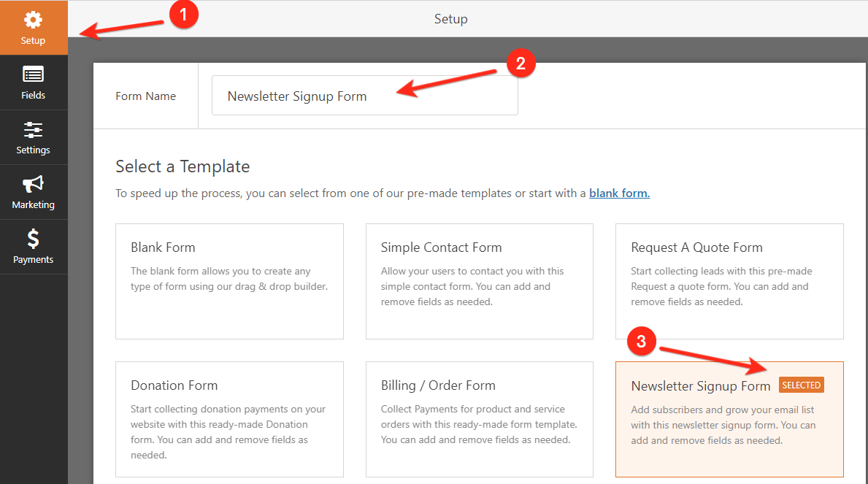Open the Fields list icon

tap(33, 74)
